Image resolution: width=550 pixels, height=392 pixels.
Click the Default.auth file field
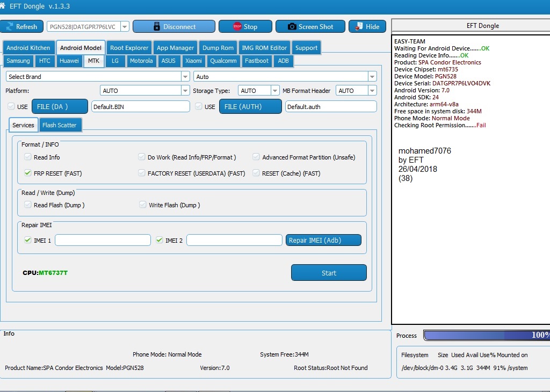point(331,106)
